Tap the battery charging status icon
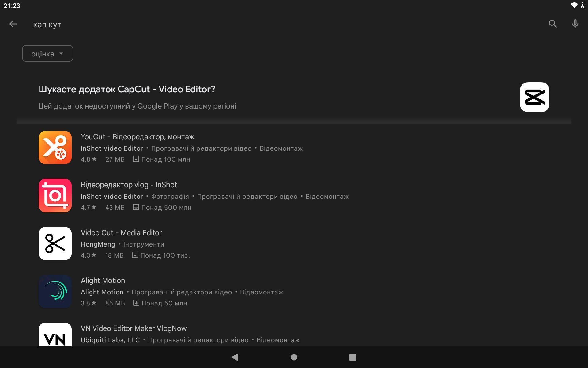Viewport: 588px width, 368px height. point(582,6)
